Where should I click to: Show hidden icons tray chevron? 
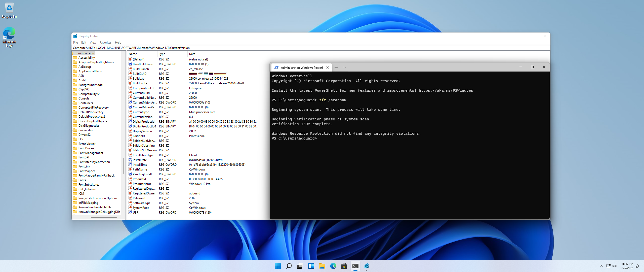click(601, 266)
